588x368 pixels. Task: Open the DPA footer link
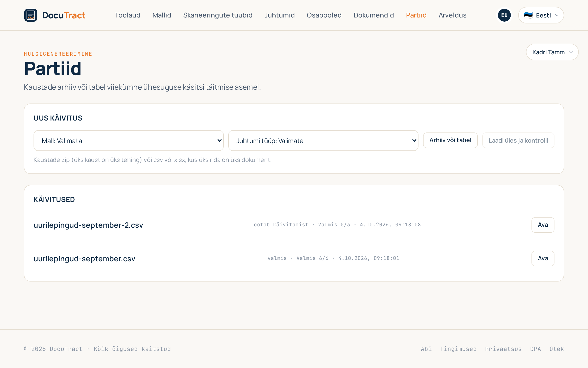point(536,349)
